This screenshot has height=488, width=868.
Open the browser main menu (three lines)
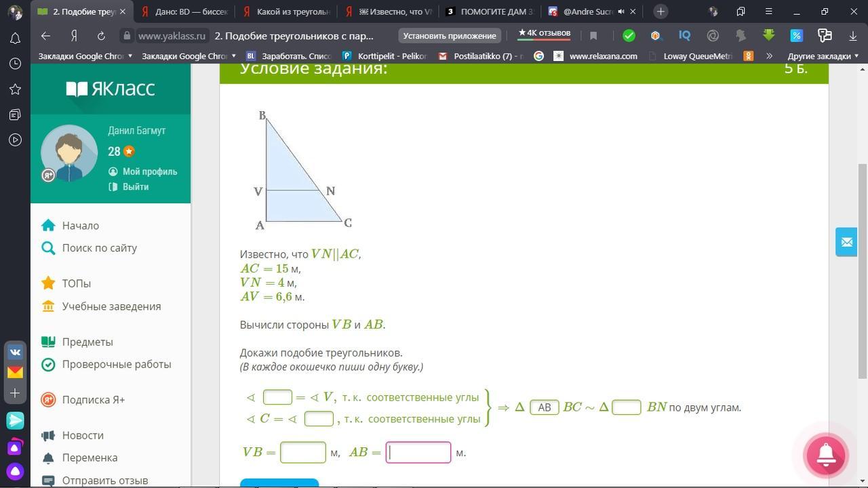[x=768, y=12]
